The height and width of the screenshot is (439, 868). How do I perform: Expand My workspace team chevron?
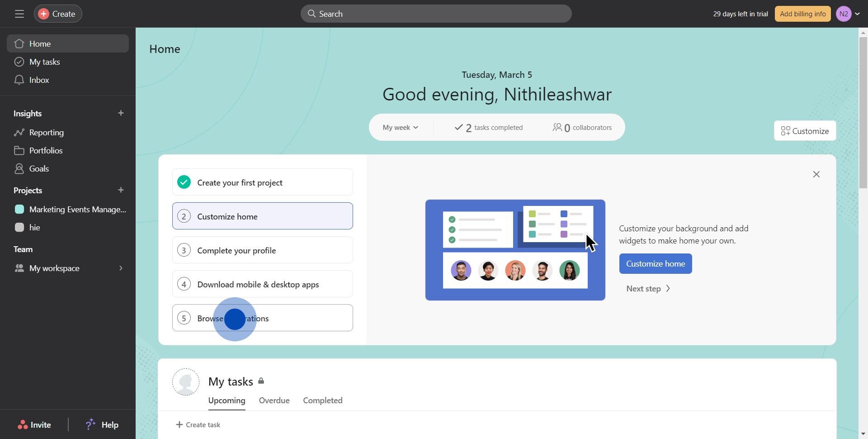click(x=121, y=268)
